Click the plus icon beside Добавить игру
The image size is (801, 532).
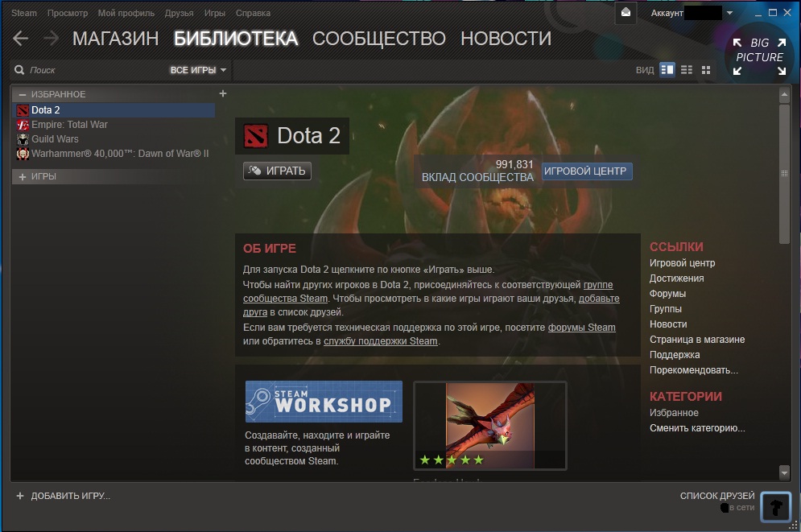(20, 496)
